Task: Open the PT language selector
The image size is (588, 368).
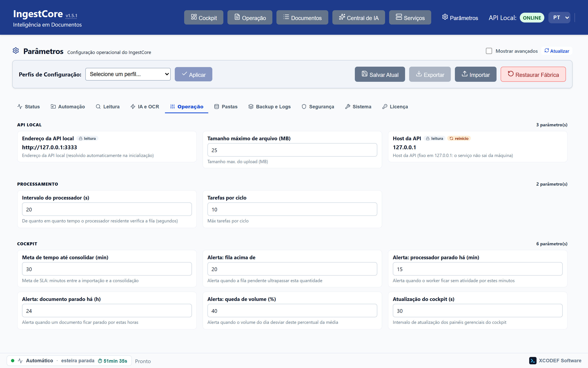Action: pyautogui.click(x=559, y=18)
